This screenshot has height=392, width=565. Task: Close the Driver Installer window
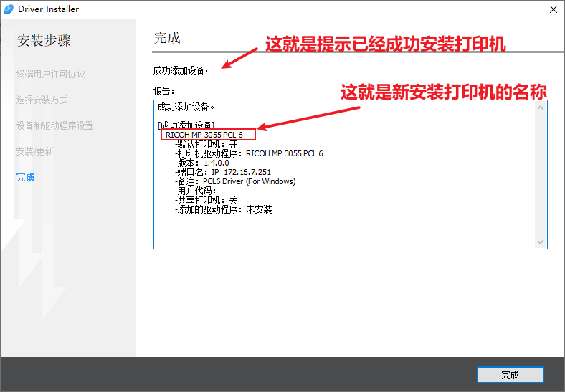(554, 9)
